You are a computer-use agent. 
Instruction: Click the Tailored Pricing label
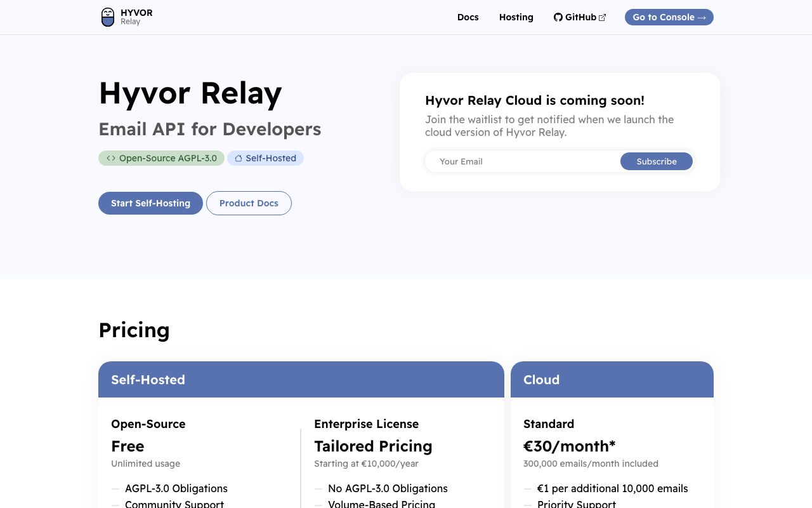(373, 446)
